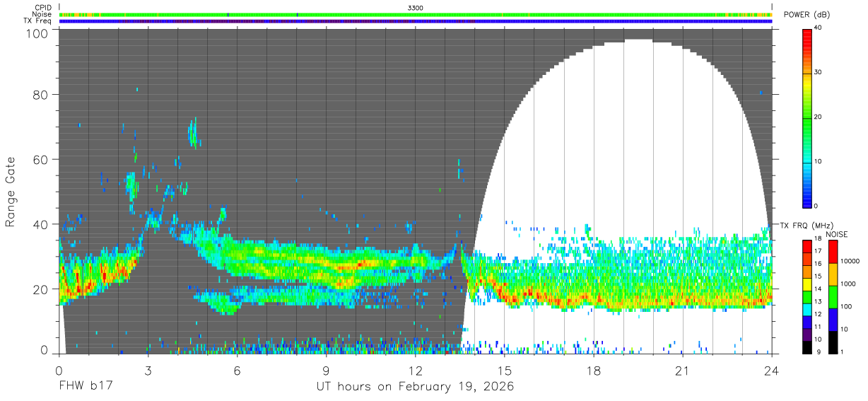Screen dimensions: 868x401
Task: Click the x-axis tick label 21
Action: coord(683,370)
